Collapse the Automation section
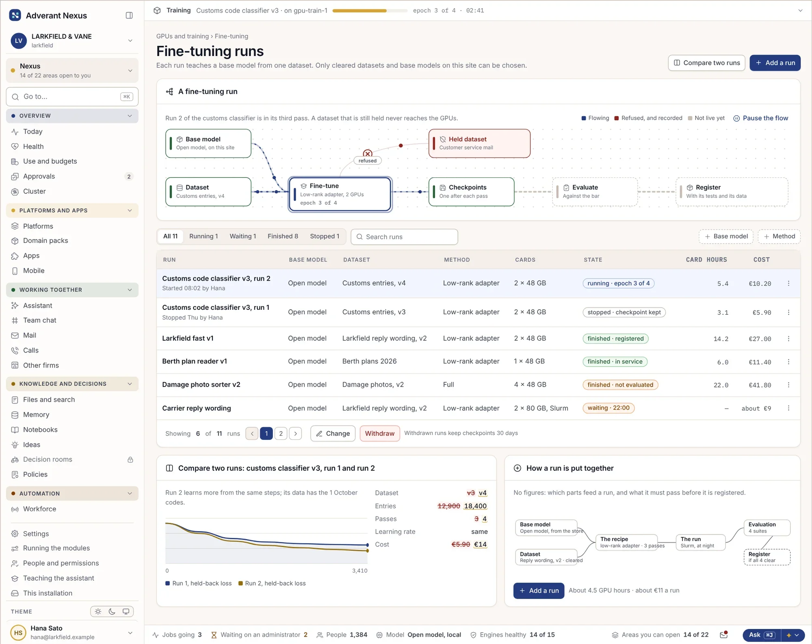Screen dimensions: 812x644 [130, 493]
